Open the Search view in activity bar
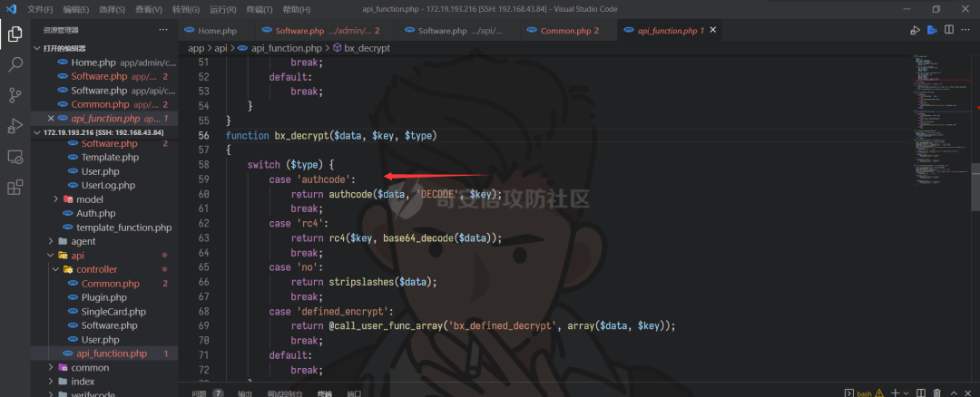Image resolution: width=980 pixels, height=397 pixels. [15, 64]
